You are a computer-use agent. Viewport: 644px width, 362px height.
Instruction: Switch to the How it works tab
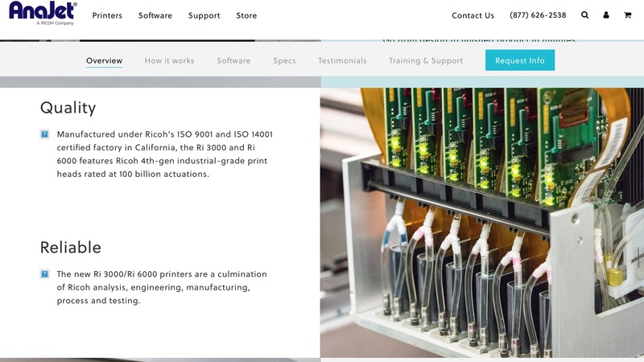click(x=170, y=60)
